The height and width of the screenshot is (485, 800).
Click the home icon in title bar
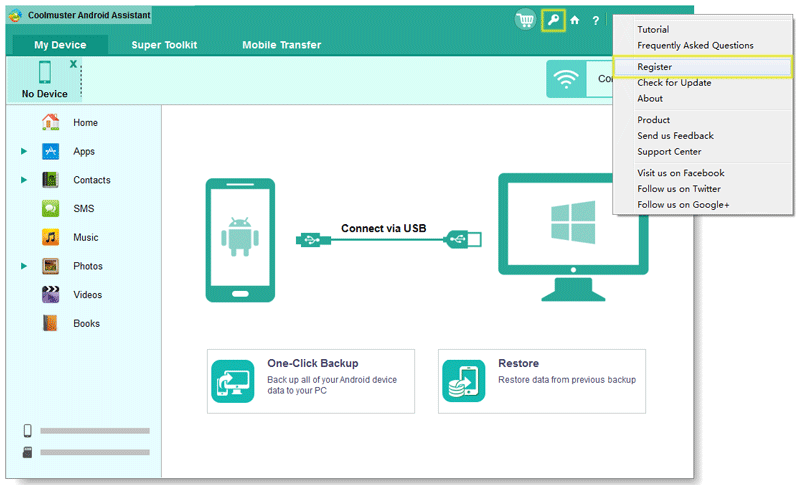click(575, 20)
